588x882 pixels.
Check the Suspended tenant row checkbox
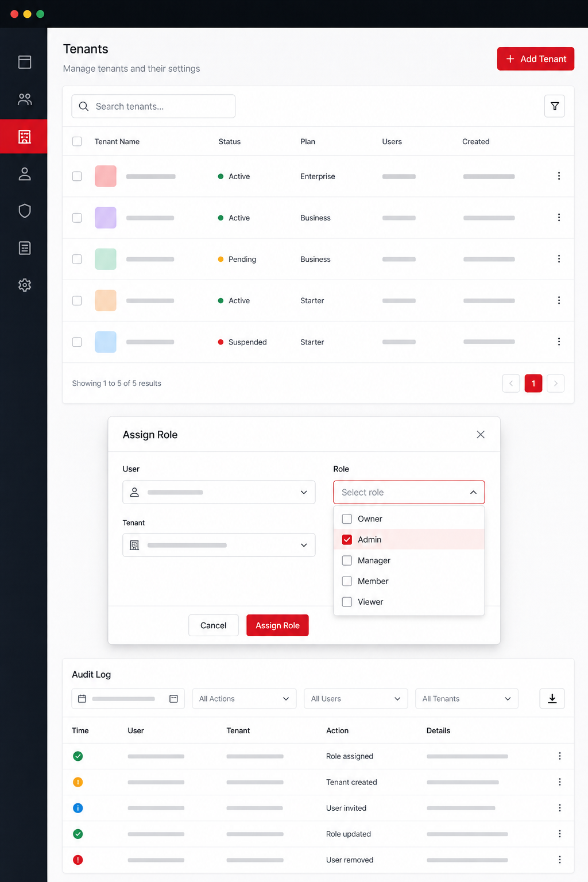[x=77, y=342]
